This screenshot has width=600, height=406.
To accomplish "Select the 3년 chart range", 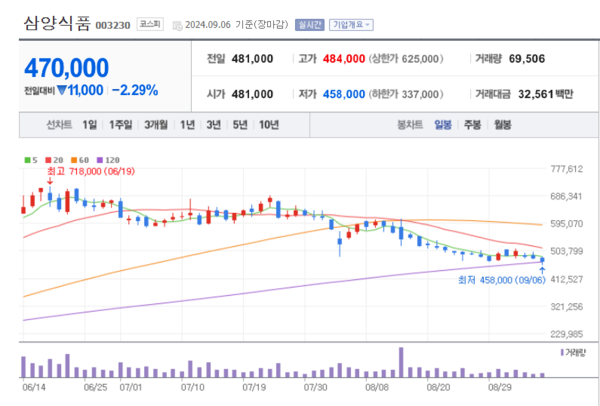I will click(214, 125).
